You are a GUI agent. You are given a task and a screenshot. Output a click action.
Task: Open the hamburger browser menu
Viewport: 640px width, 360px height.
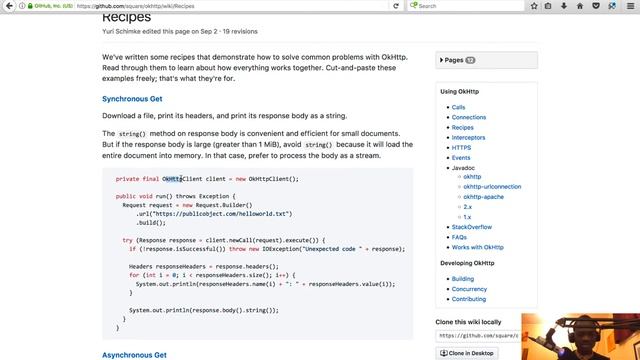click(630, 6)
